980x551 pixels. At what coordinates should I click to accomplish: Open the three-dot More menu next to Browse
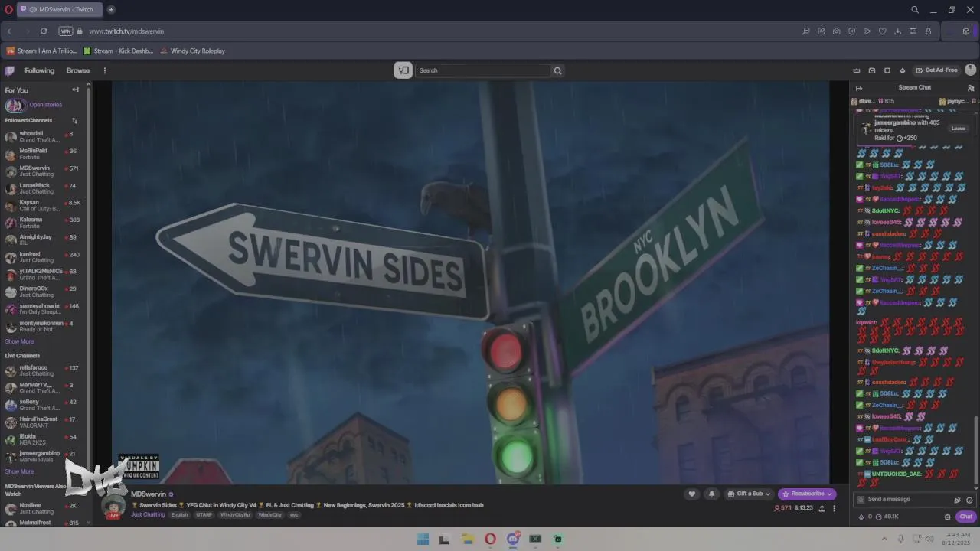point(105,70)
